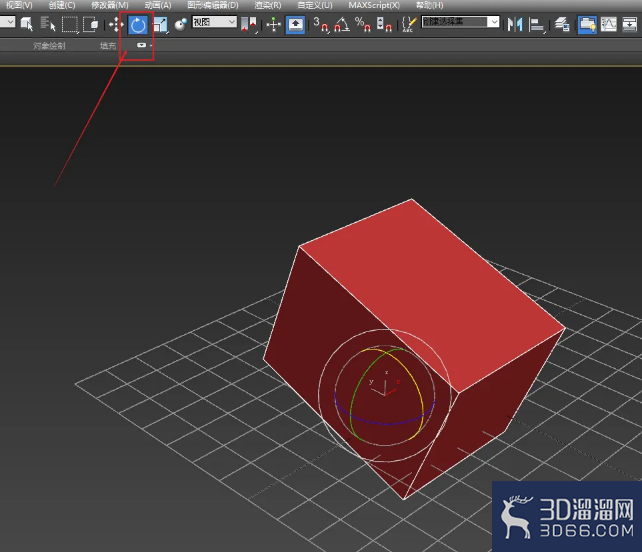The height and width of the screenshot is (552, 642).
Task: Activate the Select and Move tool
Action: click(116, 25)
